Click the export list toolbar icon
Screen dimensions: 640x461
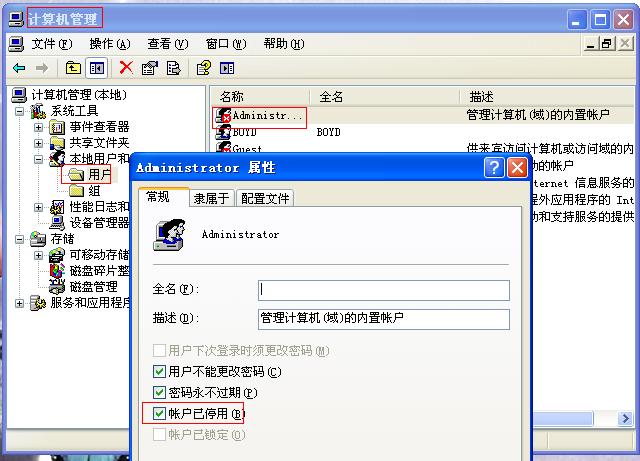tap(173, 68)
